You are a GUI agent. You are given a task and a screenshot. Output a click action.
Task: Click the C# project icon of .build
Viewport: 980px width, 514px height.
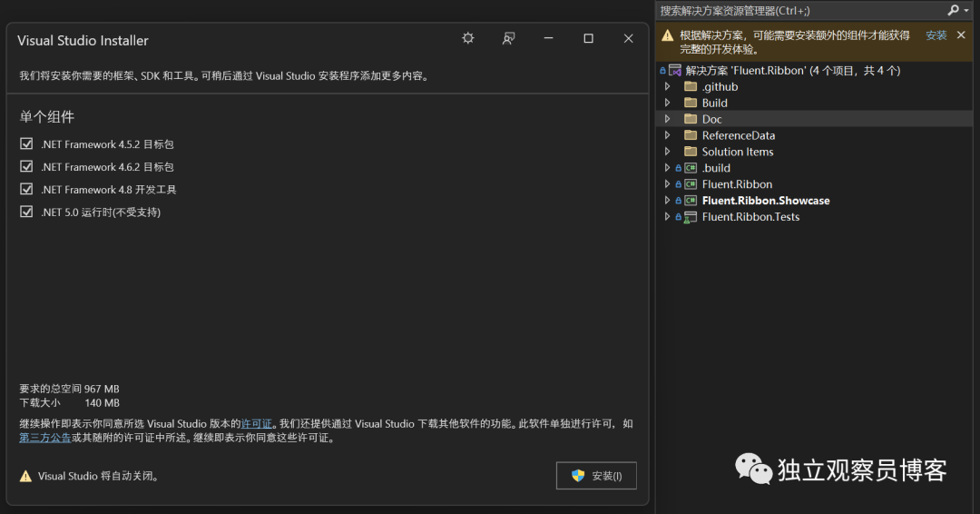(691, 168)
